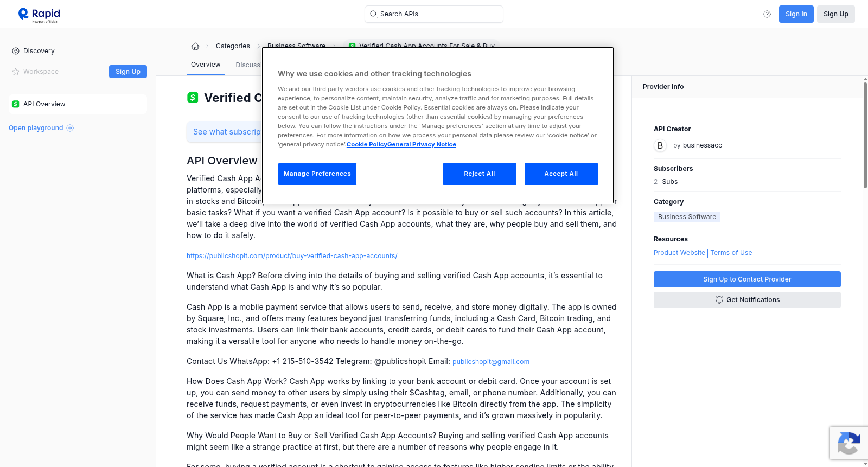Go to Categories breadcrumb
Image resolution: width=868 pixels, height=467 pixels.
tap(233, 46)
